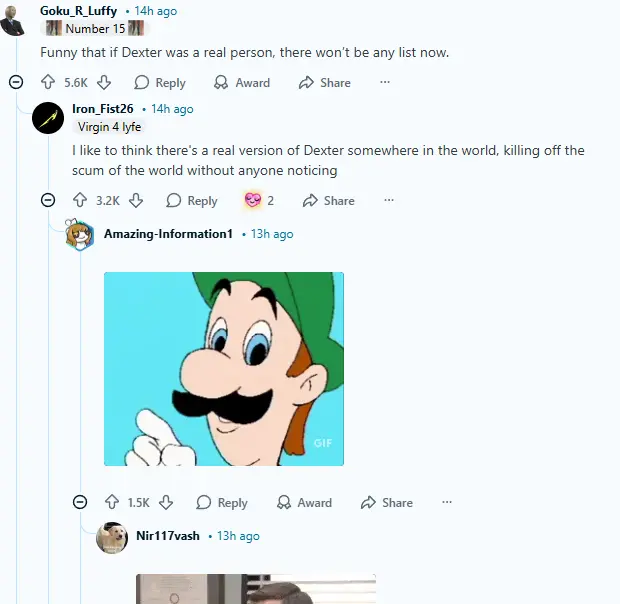620x604 pixels.
Task: Collapse Amazing-Information1's reply thread
Action: pos(80,503)
